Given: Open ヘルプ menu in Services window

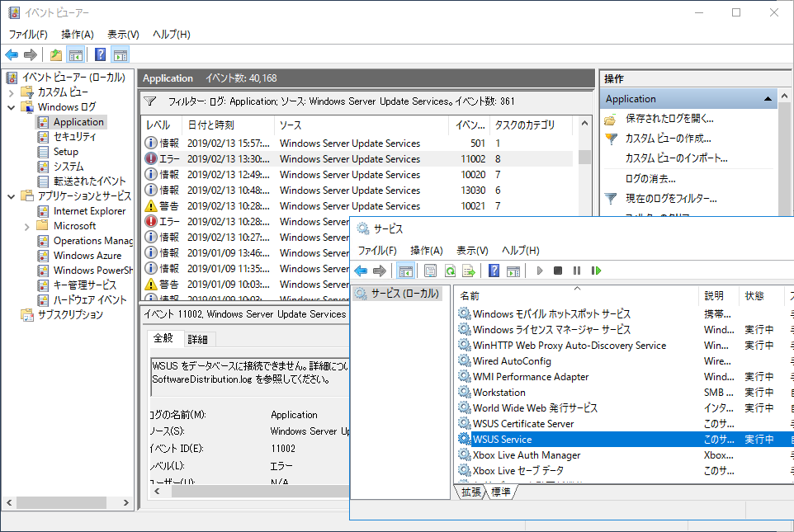Looking at the screenshot, I should pyautogui.click(x=520, y=251).
